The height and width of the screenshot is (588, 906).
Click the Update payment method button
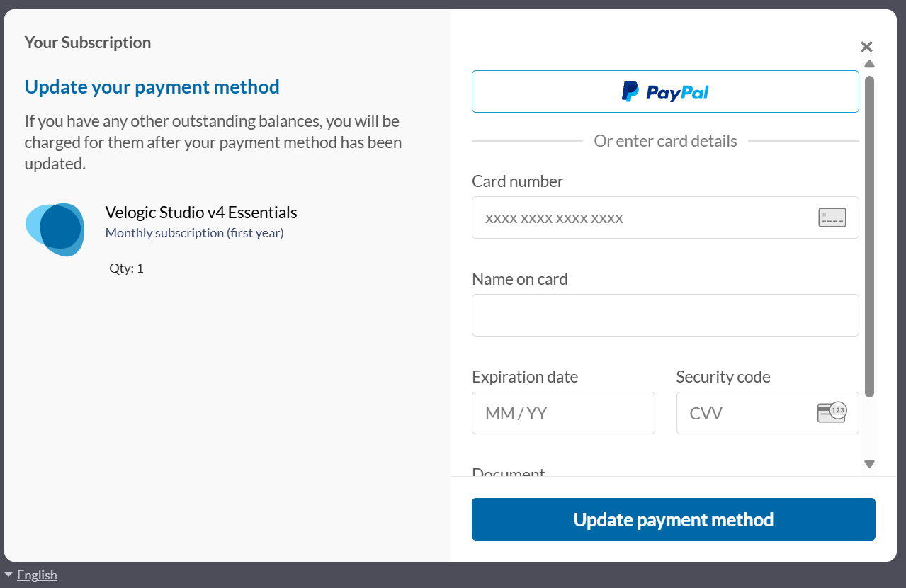pos(674,519)
